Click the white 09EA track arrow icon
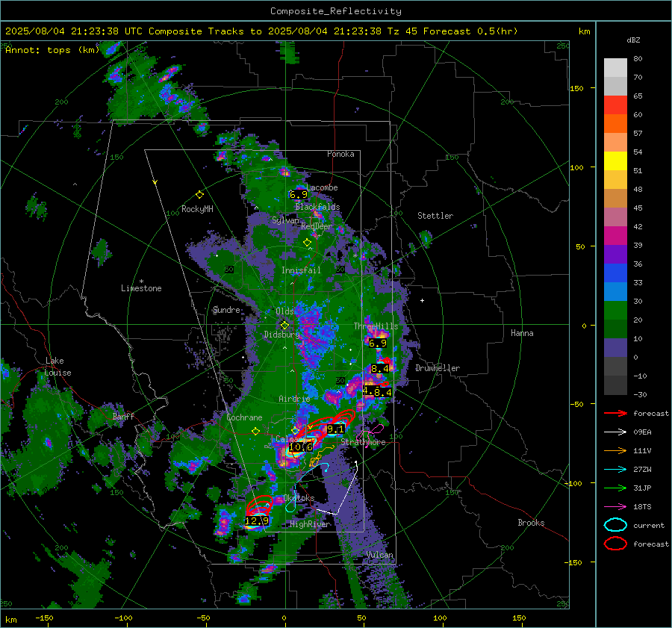This screenshot has width=672, height=628. tap(615, 432)
